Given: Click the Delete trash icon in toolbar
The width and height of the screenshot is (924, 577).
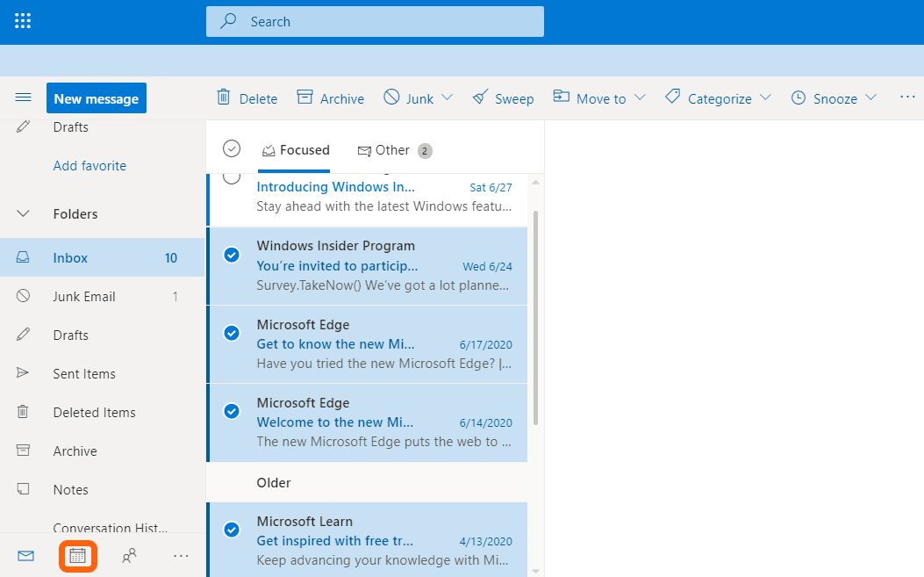Looking at the screenshot, I should [224, 97].
